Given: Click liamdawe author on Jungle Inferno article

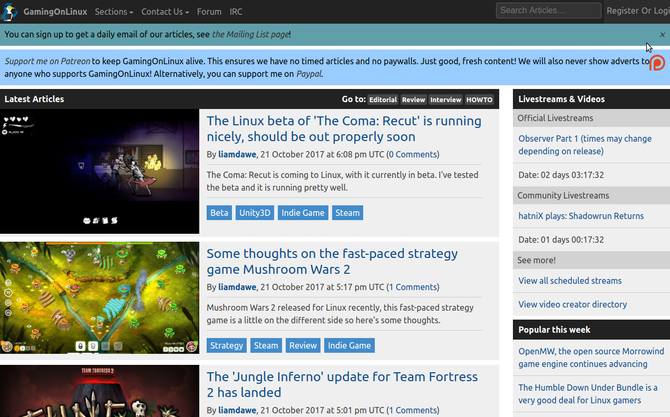Looking at the screenshot, I should pos(237,410).
